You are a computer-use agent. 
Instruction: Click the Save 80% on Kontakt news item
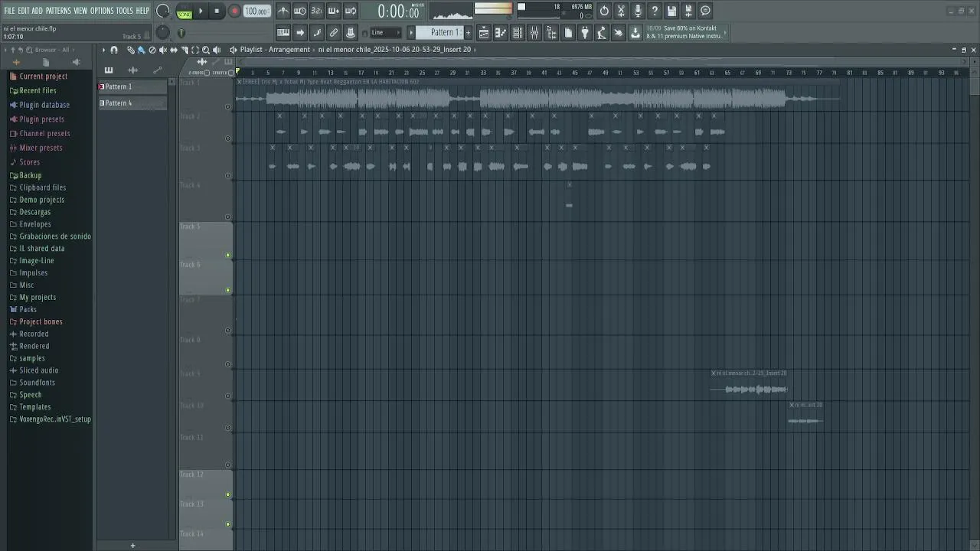pyautogui.click(x=684, y=32)
